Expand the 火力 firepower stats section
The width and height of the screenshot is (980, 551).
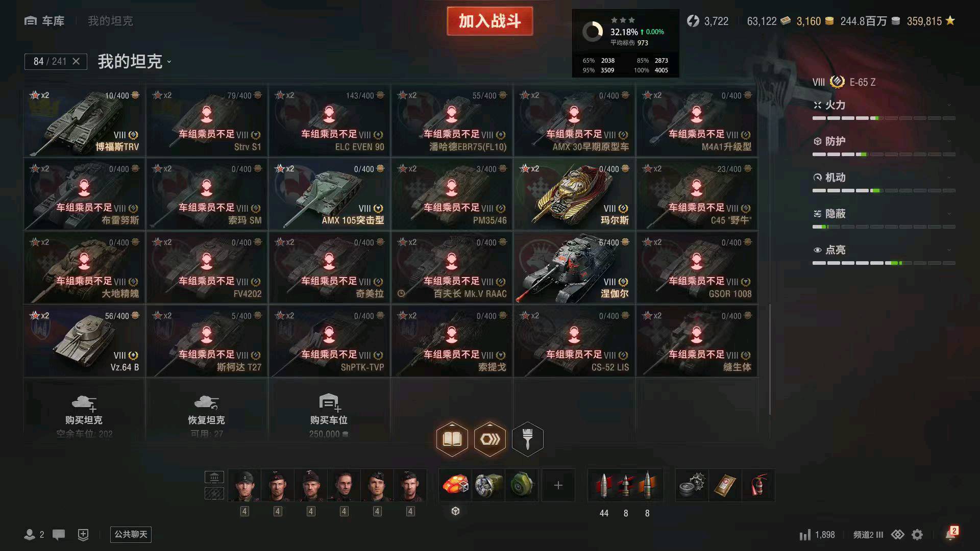(884, 105)
